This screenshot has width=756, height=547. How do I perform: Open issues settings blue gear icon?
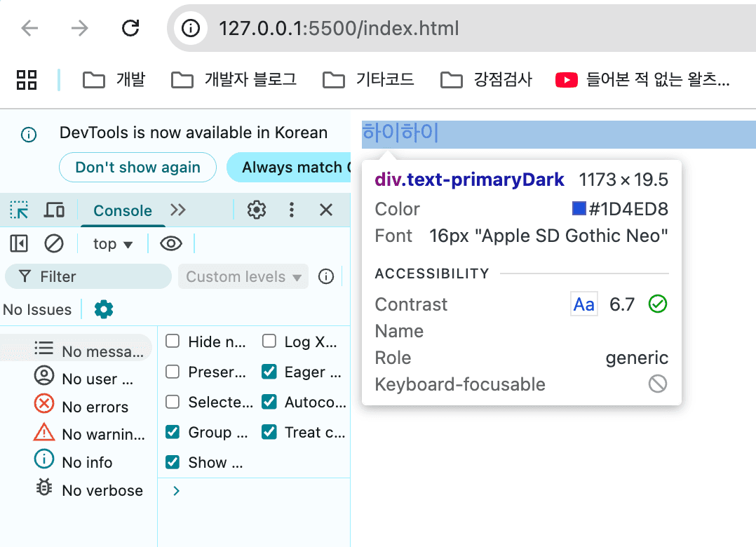[104, 309]
